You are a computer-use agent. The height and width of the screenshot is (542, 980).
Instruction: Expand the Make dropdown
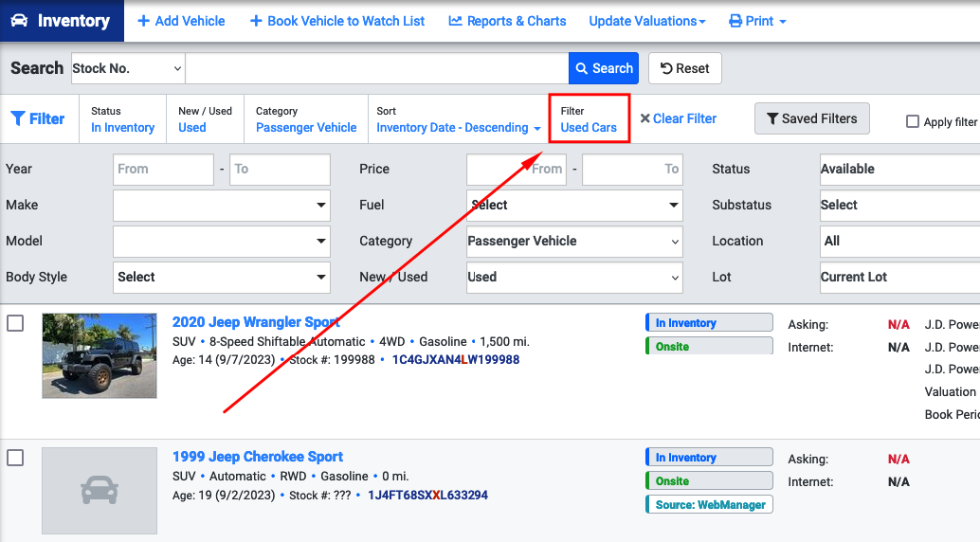pos(221,205)
